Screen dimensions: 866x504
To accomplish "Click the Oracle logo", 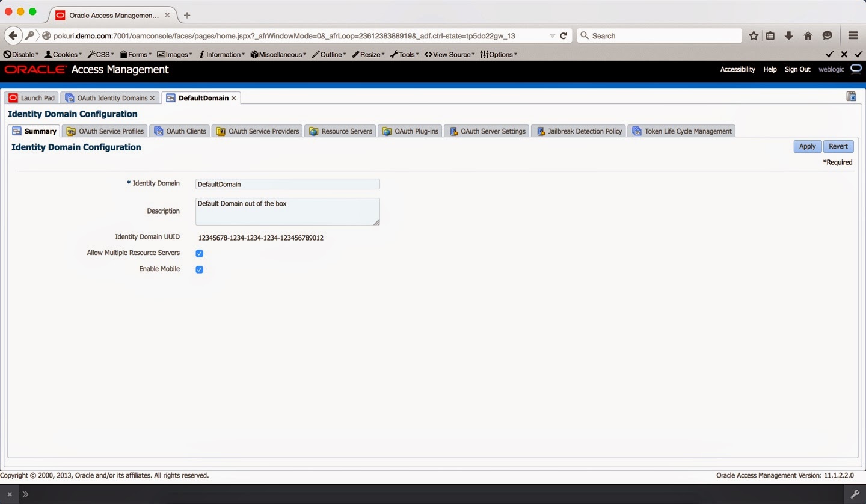I will [35, 70].
